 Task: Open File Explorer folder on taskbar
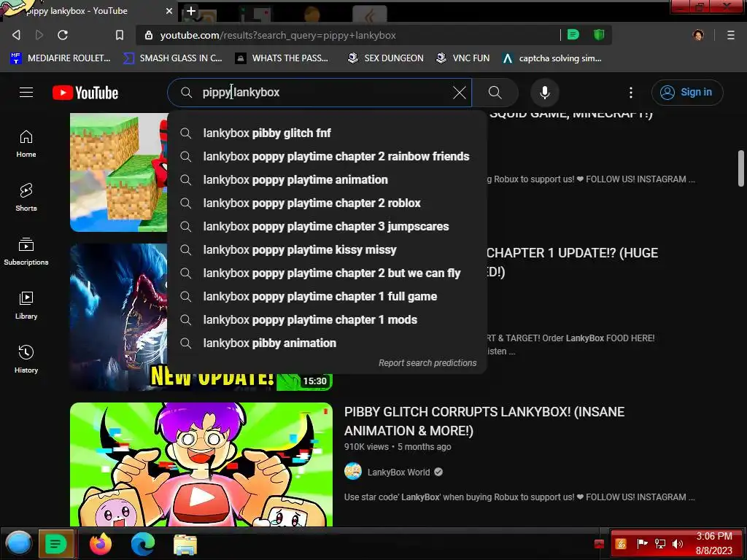click(185, 545)
